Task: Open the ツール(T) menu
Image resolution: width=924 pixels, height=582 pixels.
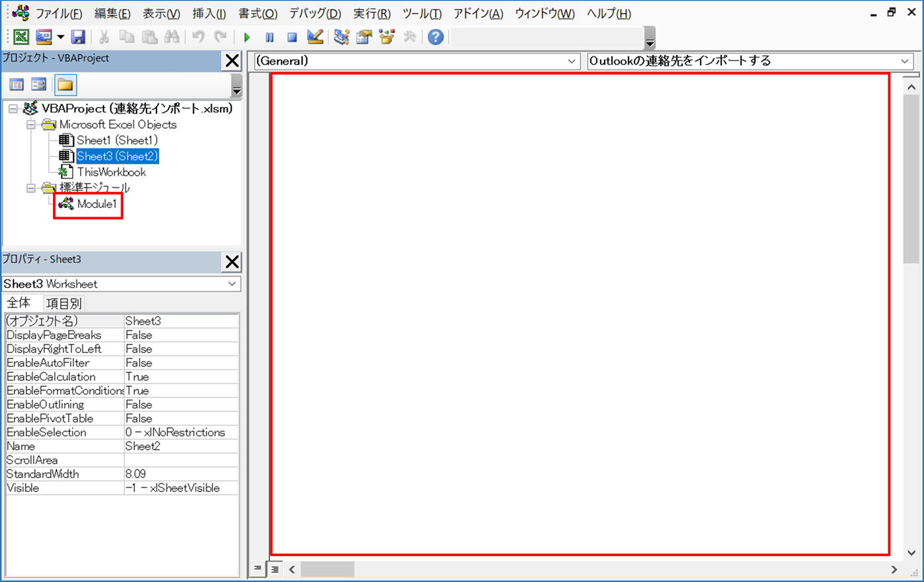Action: (422, 13)
